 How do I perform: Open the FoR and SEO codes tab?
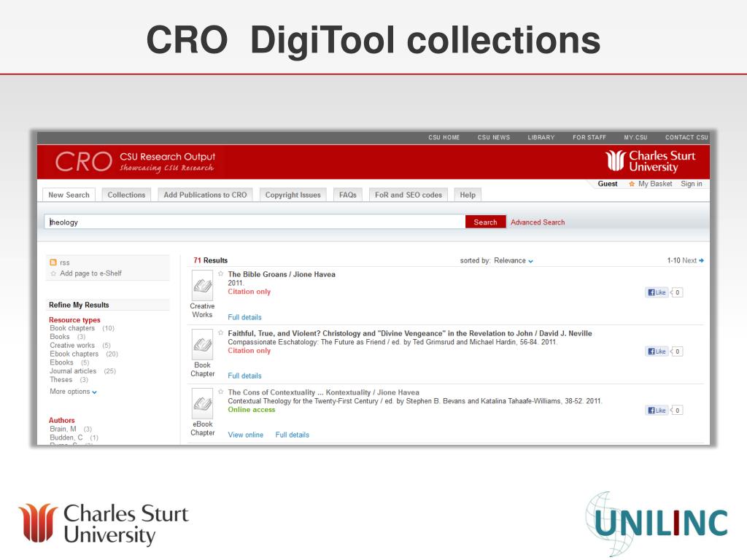(409, 195)
